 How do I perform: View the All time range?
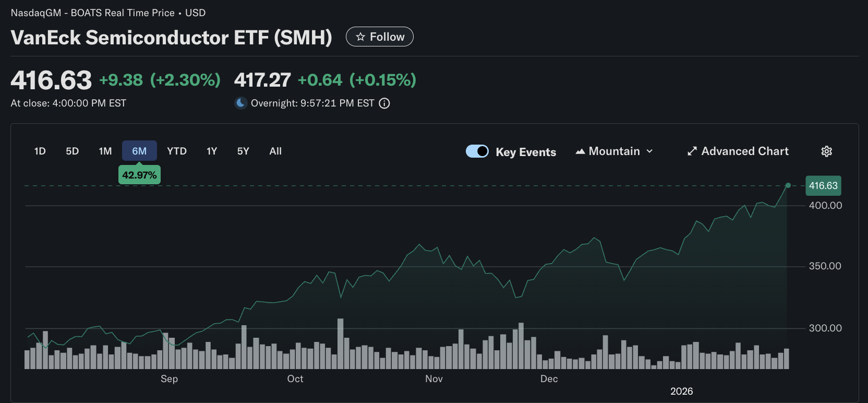pos(275,151)
